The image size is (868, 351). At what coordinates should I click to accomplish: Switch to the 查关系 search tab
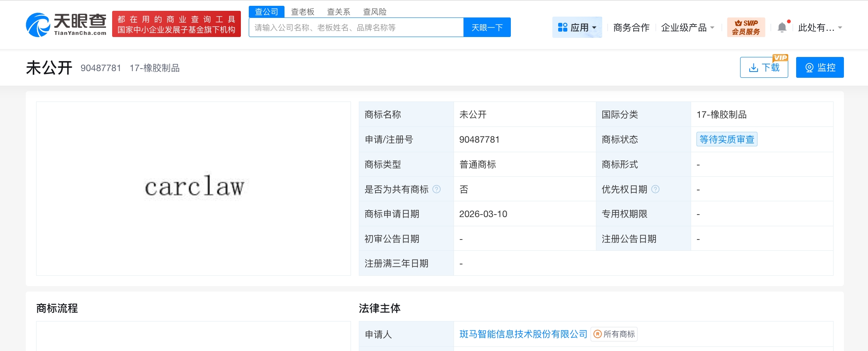point(338,12)
